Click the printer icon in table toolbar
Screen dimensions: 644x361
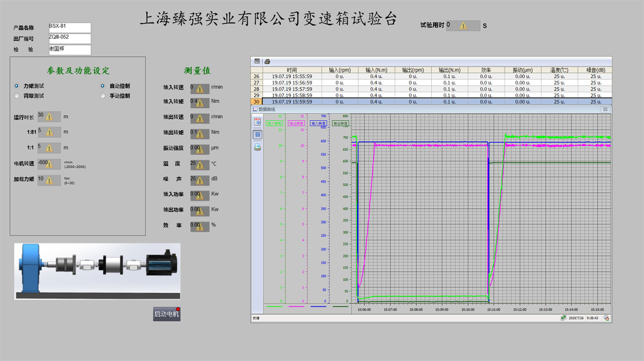267,61
